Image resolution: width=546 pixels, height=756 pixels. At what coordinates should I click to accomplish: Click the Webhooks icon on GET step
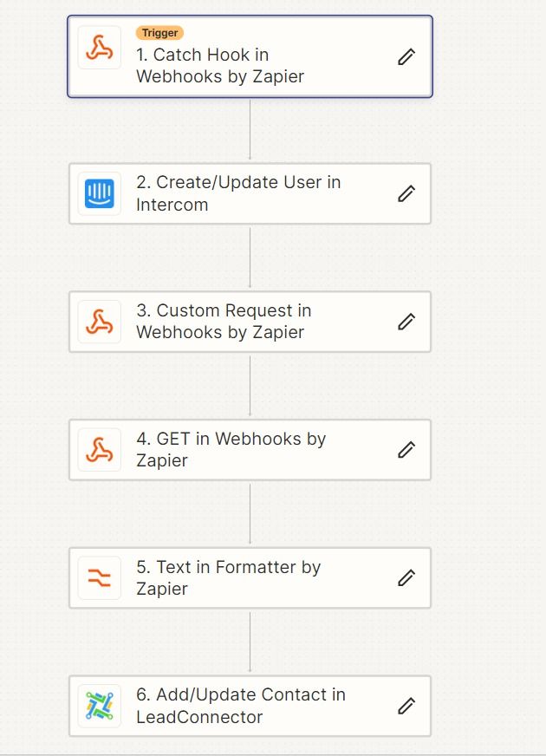[100, 449]
